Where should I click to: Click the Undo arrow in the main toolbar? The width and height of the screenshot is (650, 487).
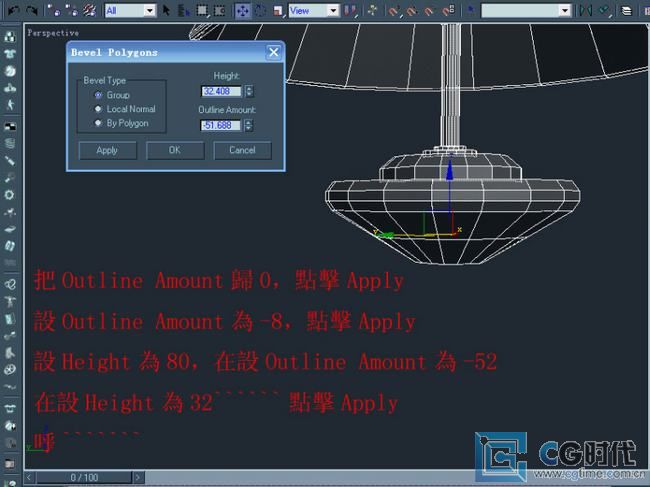click(13, 10)
